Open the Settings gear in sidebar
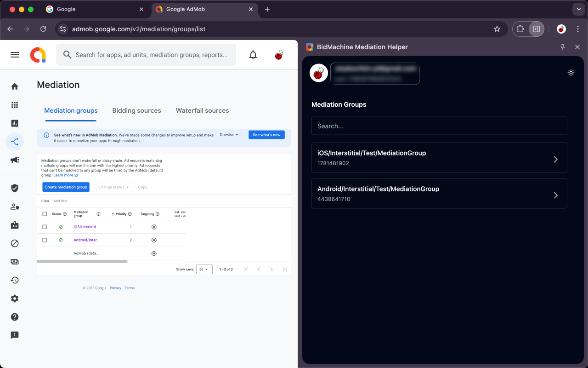Screen dimensions: 588x368 [x=15, y=299]
